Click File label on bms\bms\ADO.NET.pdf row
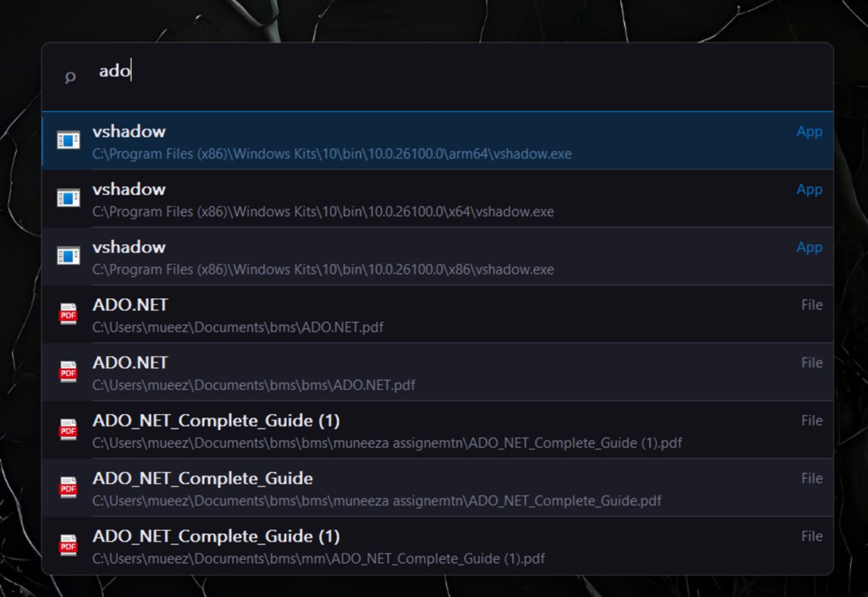 coord(812,363)
